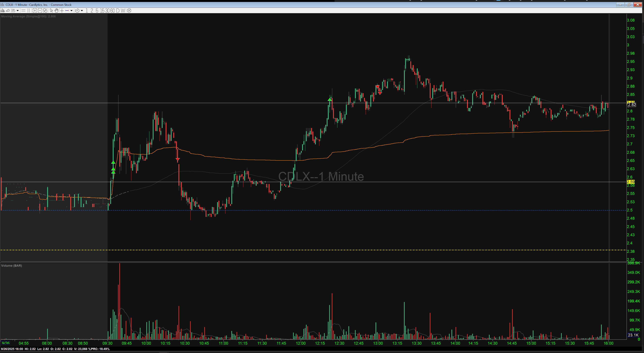This screenshot has height=353, width=644.
Task: Click the zoom out minus-box icon
Action: point(40,11)
